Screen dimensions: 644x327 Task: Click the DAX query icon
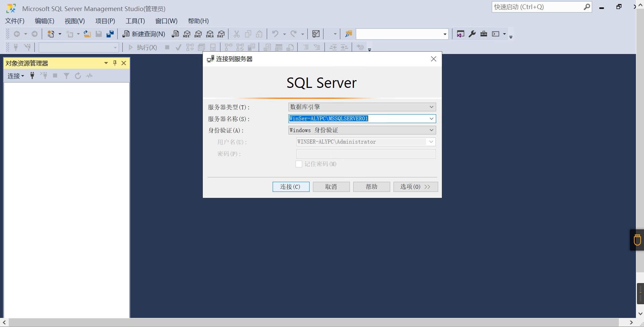(221, 34)
